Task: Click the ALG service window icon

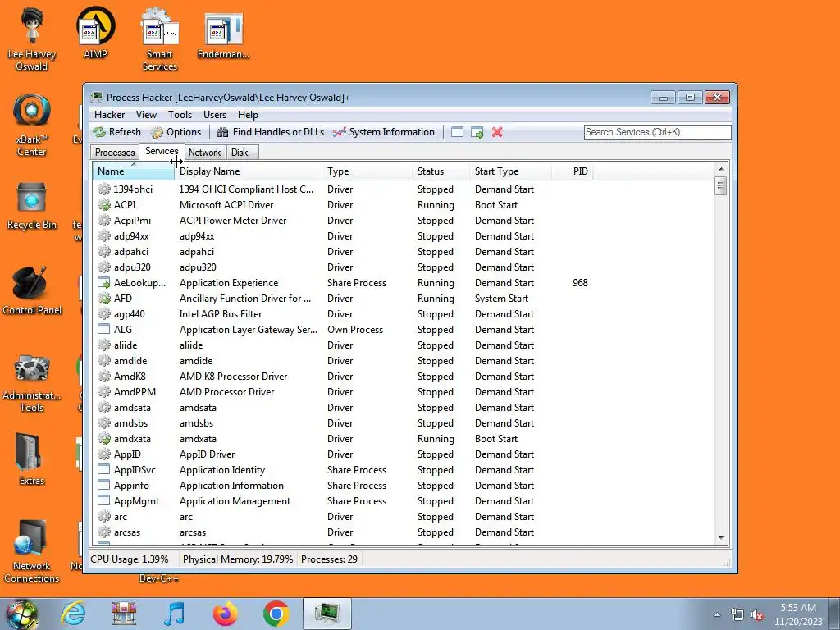Action: click(x=104, y=330)
